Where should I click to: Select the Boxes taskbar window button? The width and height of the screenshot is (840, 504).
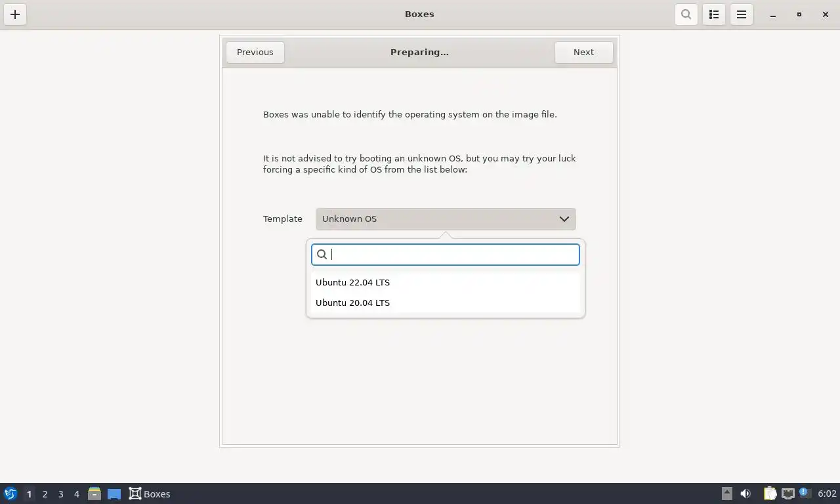pos(150,494)
